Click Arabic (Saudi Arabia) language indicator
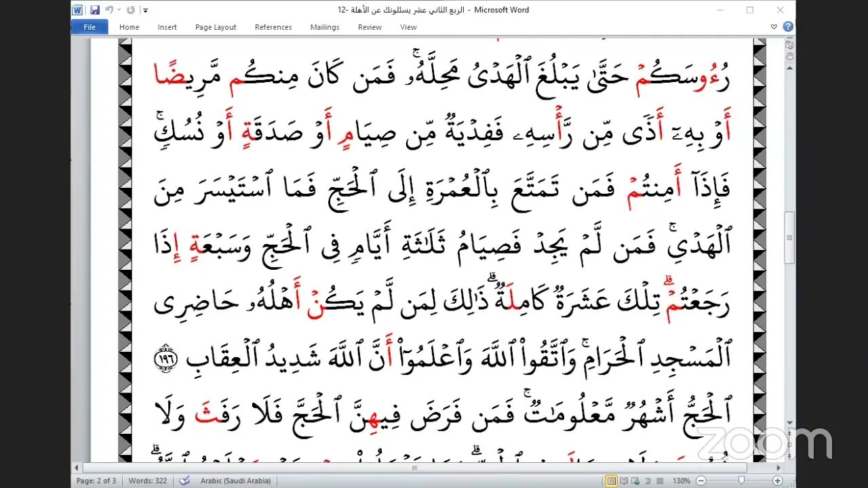The width and height of the screenshot is (868, 488). coord(235,481)
